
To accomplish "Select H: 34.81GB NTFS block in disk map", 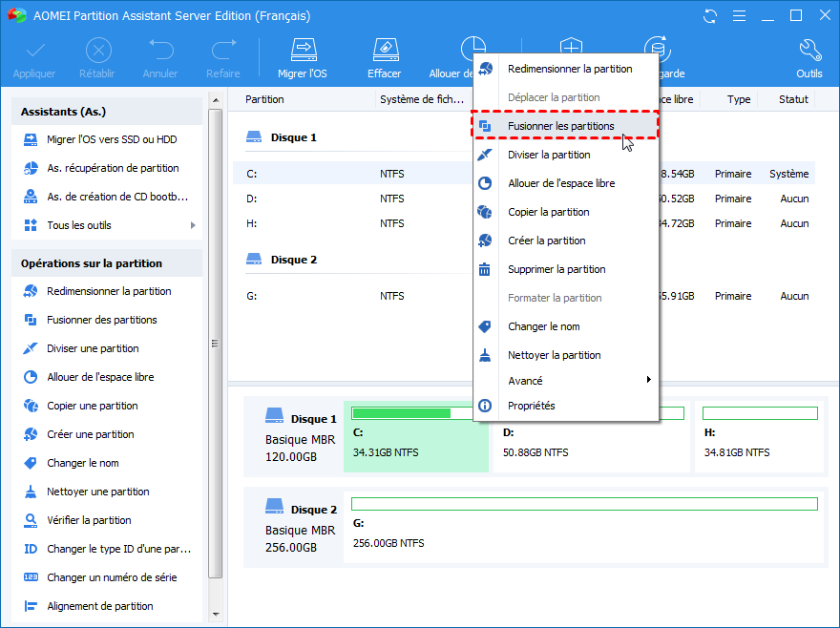I will pyautogui.click(x=759, y=436).
